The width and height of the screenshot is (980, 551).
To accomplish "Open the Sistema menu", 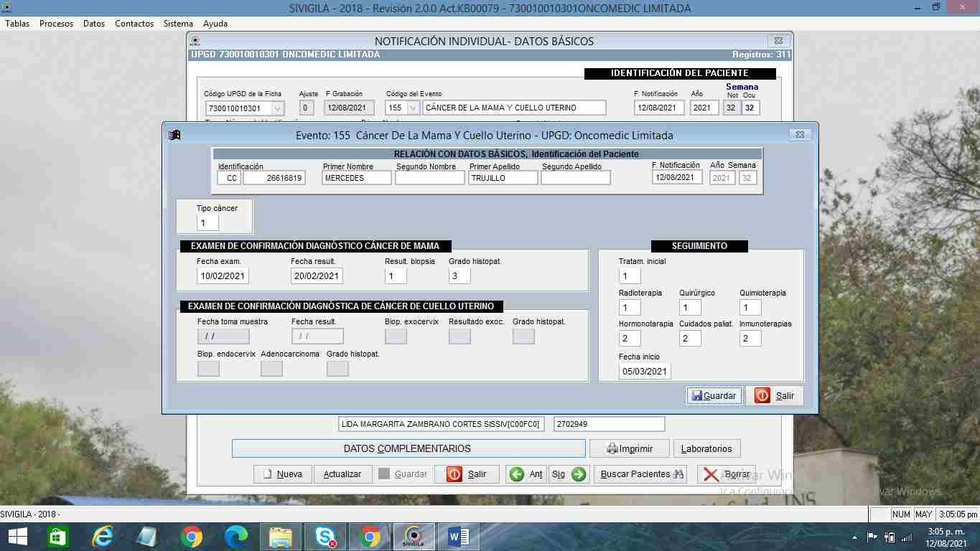I will pos(178,24).
